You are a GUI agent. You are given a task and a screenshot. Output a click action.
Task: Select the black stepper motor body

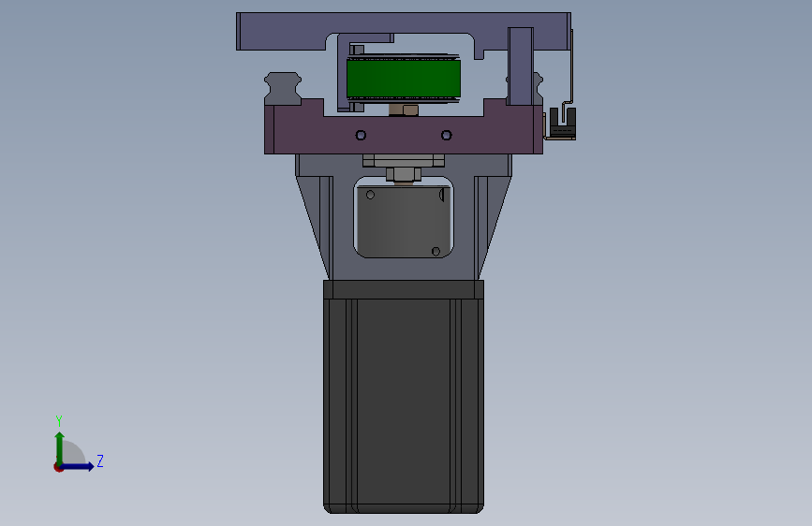click(x=404, y=397)
